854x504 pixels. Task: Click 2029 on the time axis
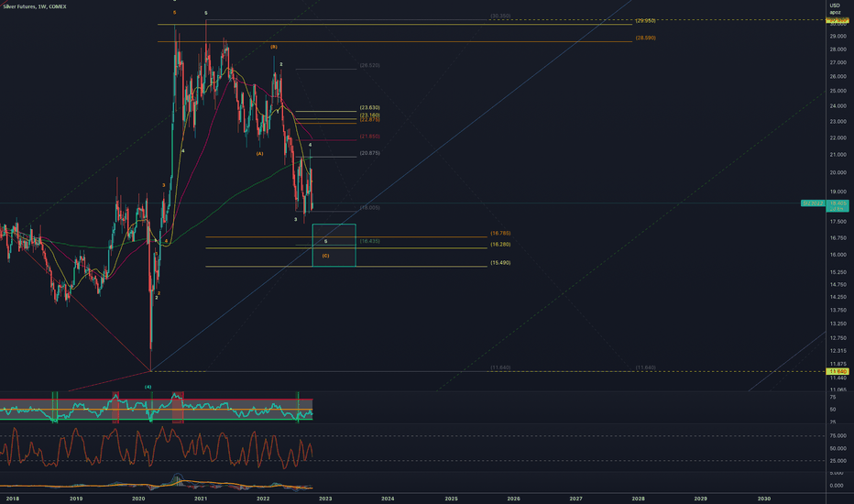pos(700,499)
